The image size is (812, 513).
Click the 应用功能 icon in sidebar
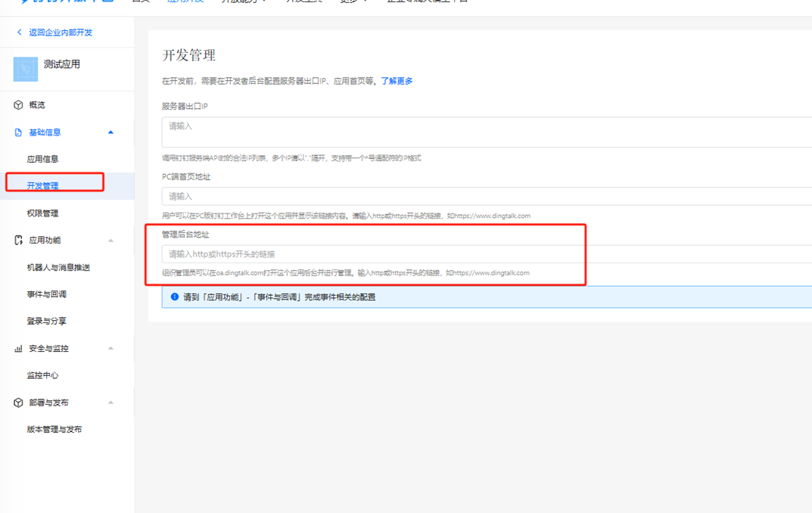[19, 240]
